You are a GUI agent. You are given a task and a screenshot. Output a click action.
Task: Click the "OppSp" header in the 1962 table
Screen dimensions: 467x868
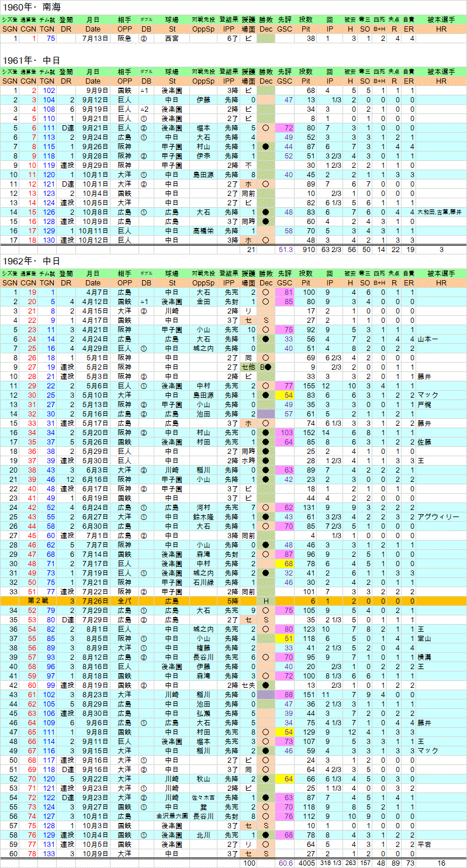tap(203, 283)
